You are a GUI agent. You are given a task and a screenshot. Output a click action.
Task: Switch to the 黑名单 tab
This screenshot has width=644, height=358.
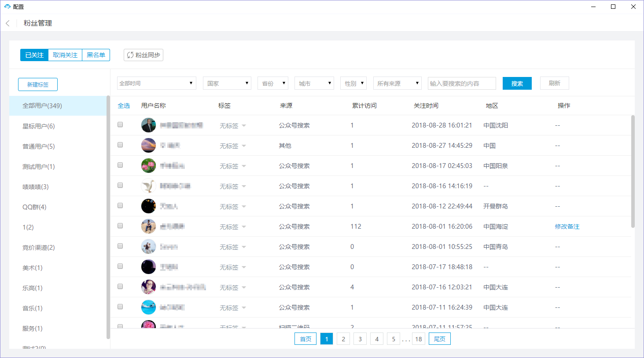96,55
